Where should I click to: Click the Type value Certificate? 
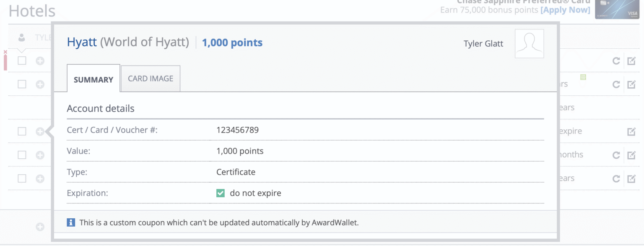(x=236, y=172)
